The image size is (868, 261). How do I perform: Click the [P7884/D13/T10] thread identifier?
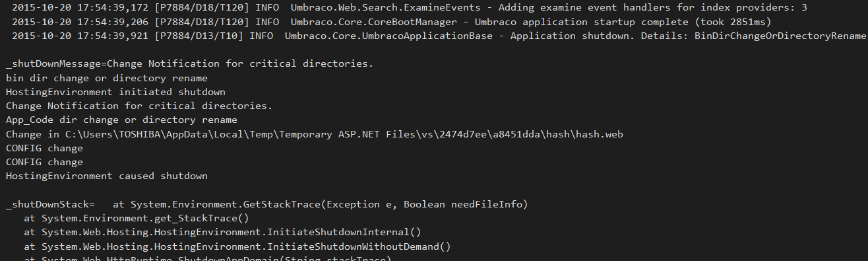tap(199, 36)
